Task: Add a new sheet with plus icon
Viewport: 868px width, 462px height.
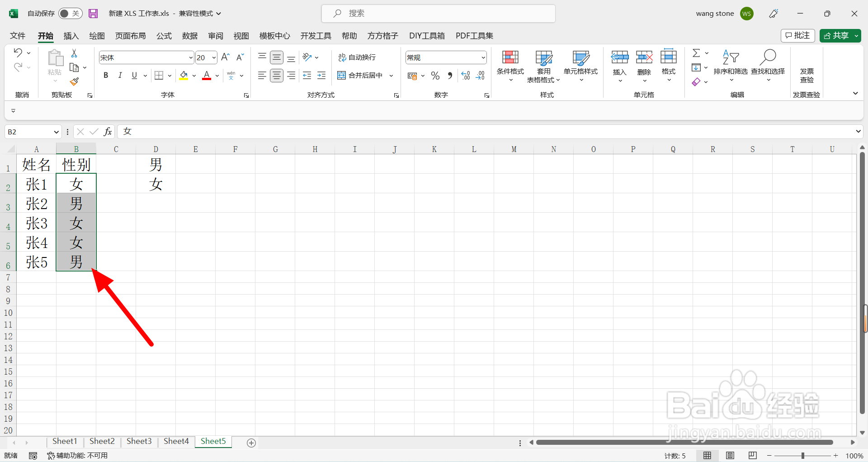Action: point(251,443)
